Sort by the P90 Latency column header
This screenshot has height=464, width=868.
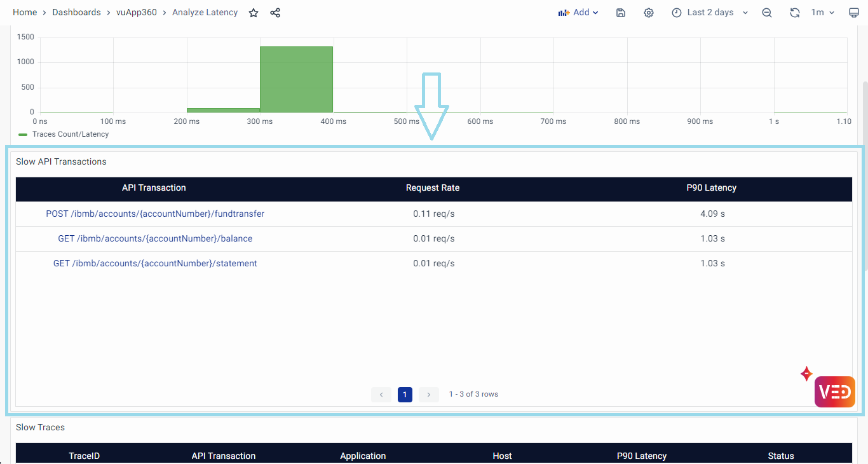click(711, 188)
